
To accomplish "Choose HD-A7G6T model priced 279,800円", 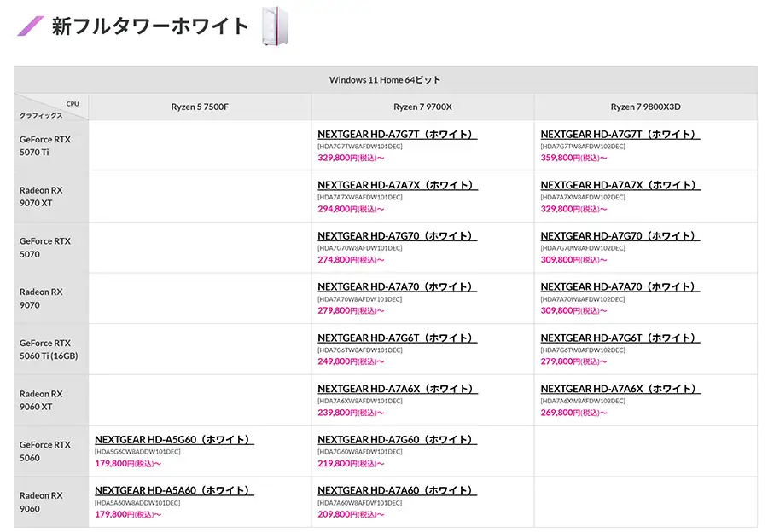I will pos(620,338).
